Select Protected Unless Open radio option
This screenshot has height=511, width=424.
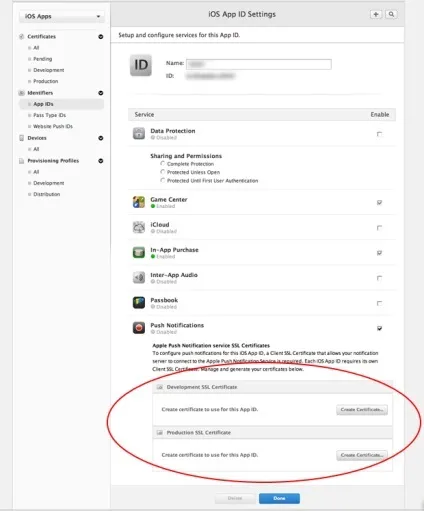(x=163, y=172)
